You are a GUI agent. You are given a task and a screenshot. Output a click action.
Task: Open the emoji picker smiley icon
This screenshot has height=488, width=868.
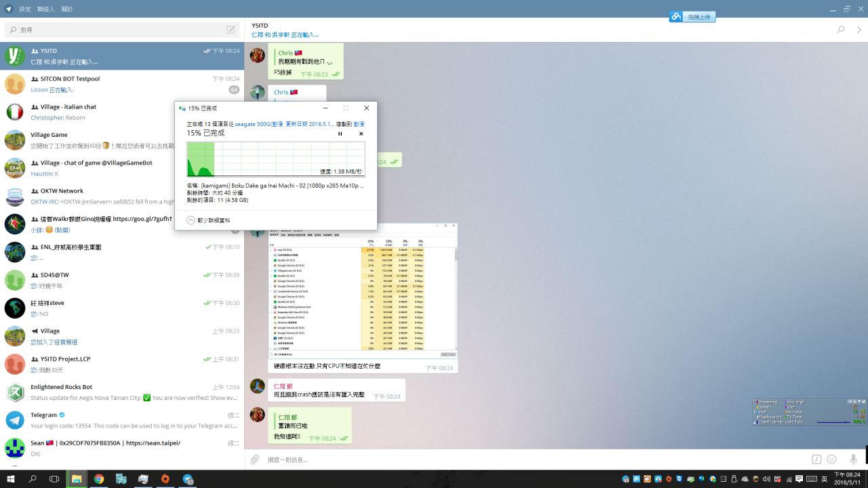[x=831, y=460]
